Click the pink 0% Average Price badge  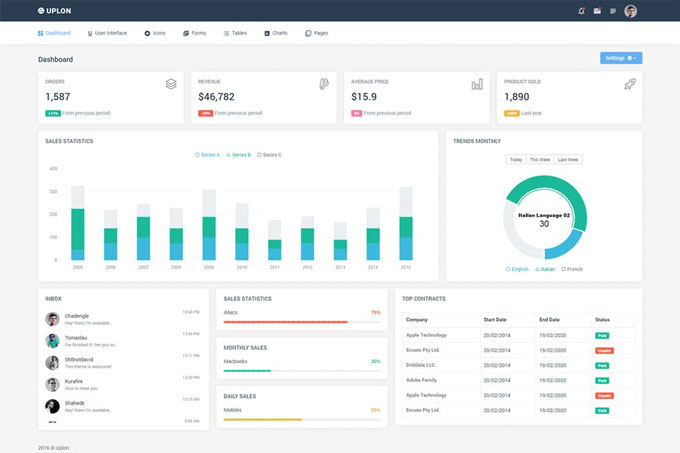tap(356, 113)
